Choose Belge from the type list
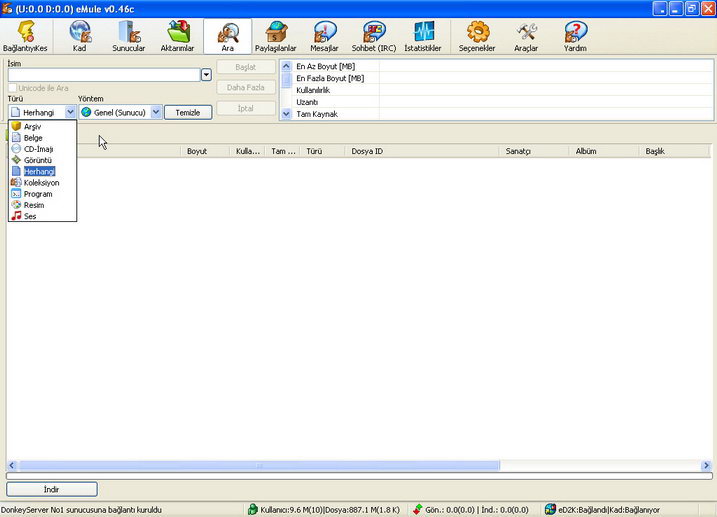 (42, 138)
